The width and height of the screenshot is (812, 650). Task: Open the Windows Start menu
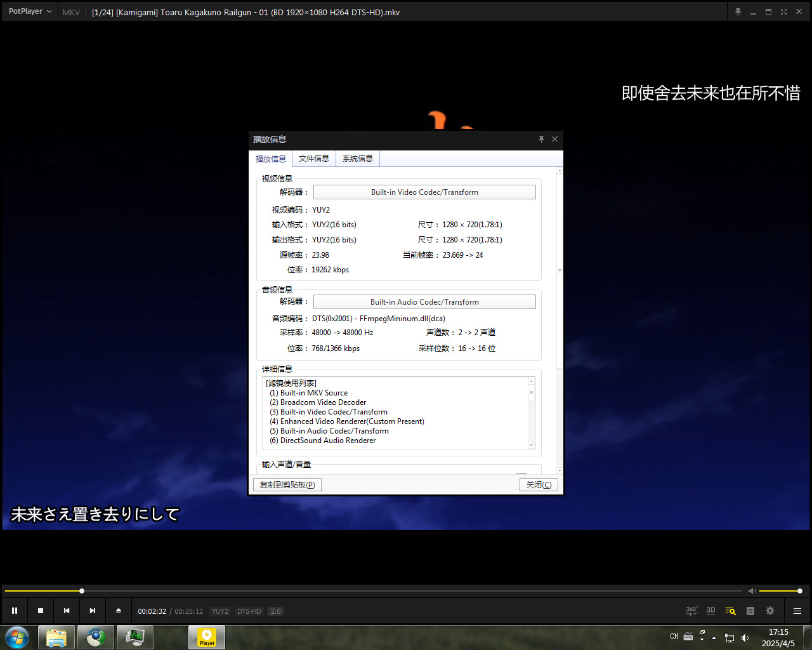click(x=17, y=637)
